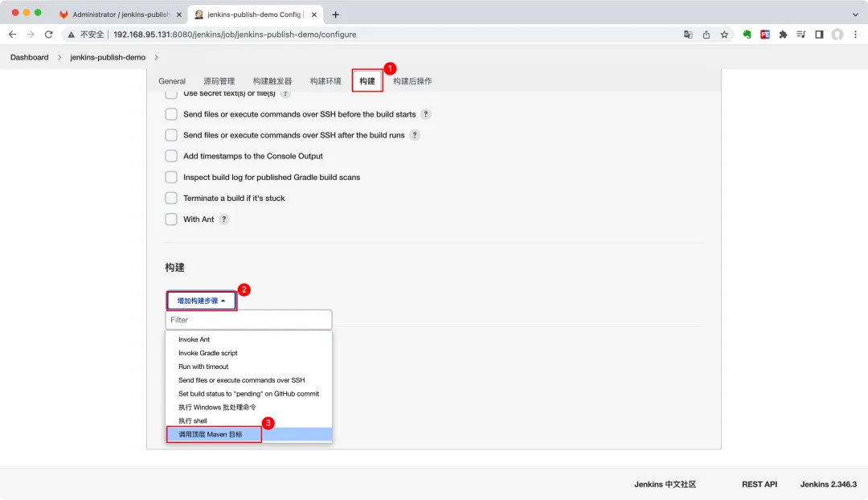Screen dimensions: 868x500
Task: Toggle the browser side panel icon
Action: point(819,35)
